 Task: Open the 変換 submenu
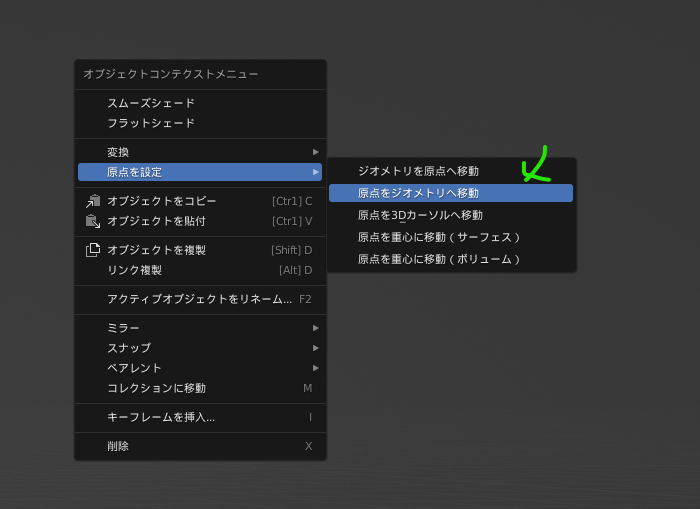[200, 152]
